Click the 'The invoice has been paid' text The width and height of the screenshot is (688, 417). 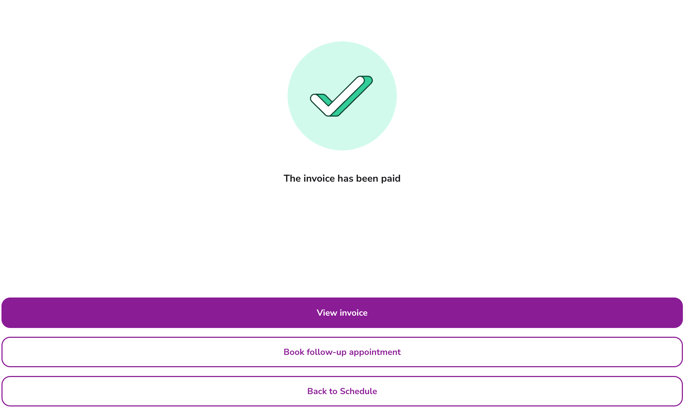[342, 179]
